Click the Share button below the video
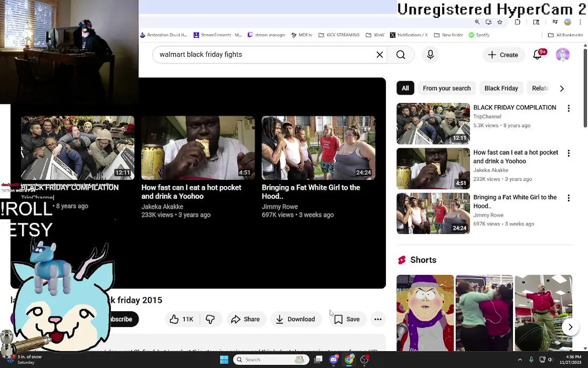Screen dimensions: 588x368 [x=246, y=319]
